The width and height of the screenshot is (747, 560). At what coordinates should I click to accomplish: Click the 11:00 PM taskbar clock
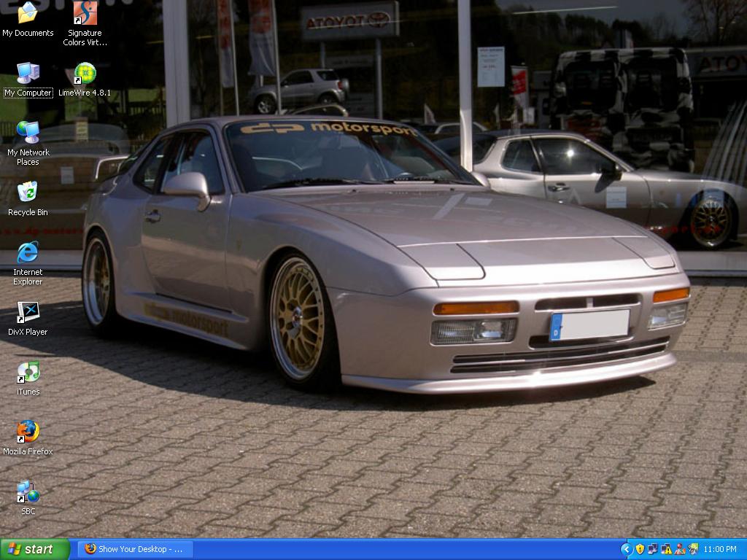(x=720, y=549)
